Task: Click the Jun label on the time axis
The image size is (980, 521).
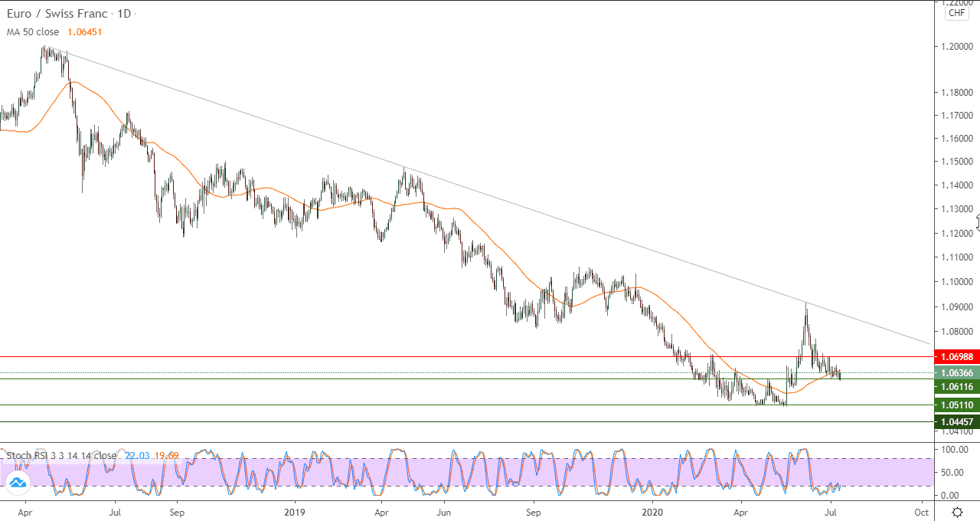Action: pyautogui.click(x=443, y=511)
